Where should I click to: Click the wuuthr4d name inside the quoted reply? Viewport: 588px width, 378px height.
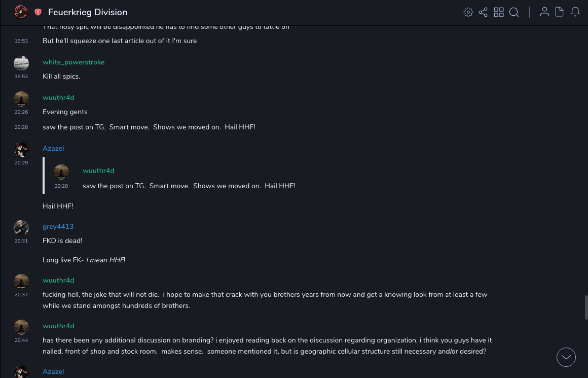tap(98, 170)
